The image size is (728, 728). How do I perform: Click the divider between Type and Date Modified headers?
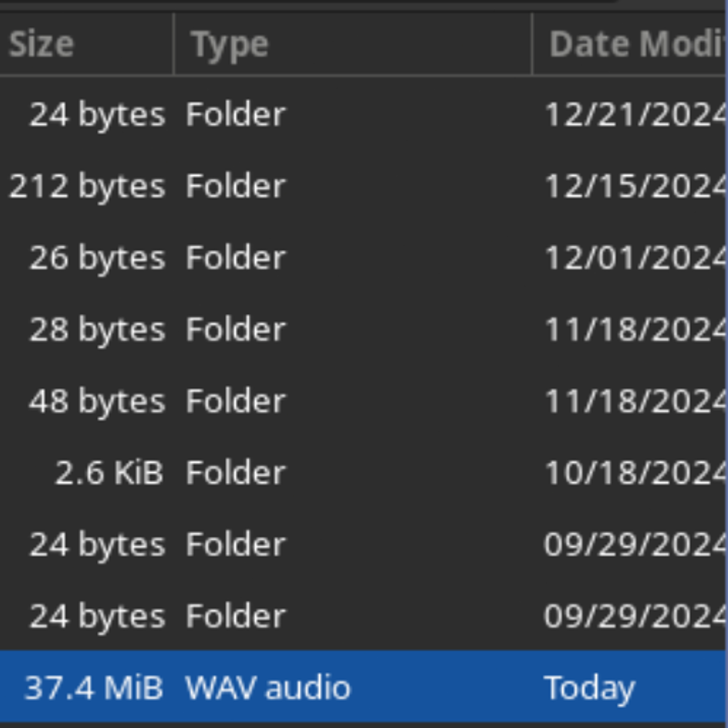(x=532, y=44)
